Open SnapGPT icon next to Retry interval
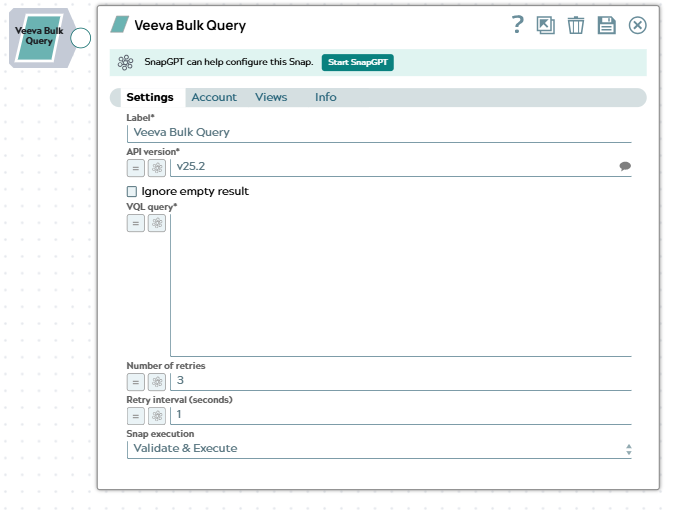This screenshot has height=514, width=675. point(157,416)
